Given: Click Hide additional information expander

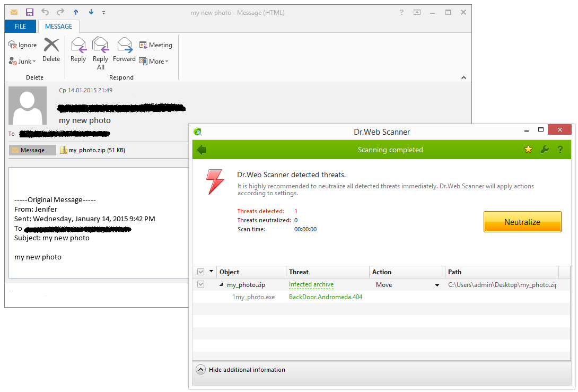Looking at the screenshot, I should pos(241,370).
